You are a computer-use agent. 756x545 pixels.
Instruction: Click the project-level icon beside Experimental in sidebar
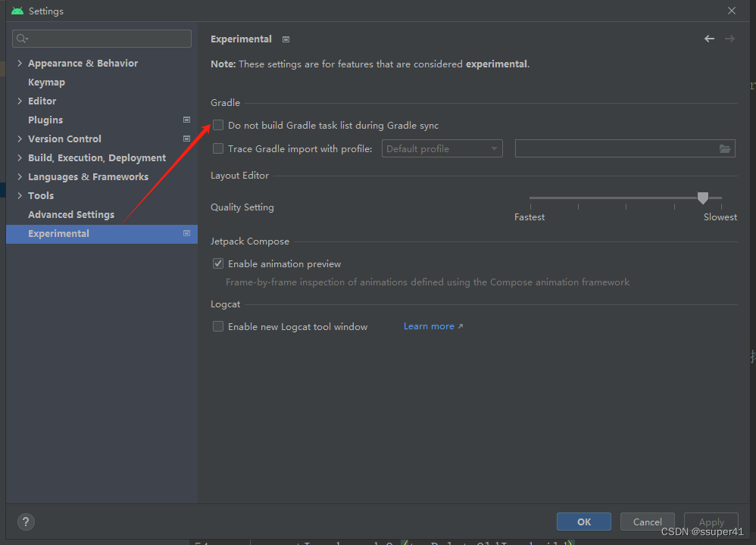[x=186, y=233]
